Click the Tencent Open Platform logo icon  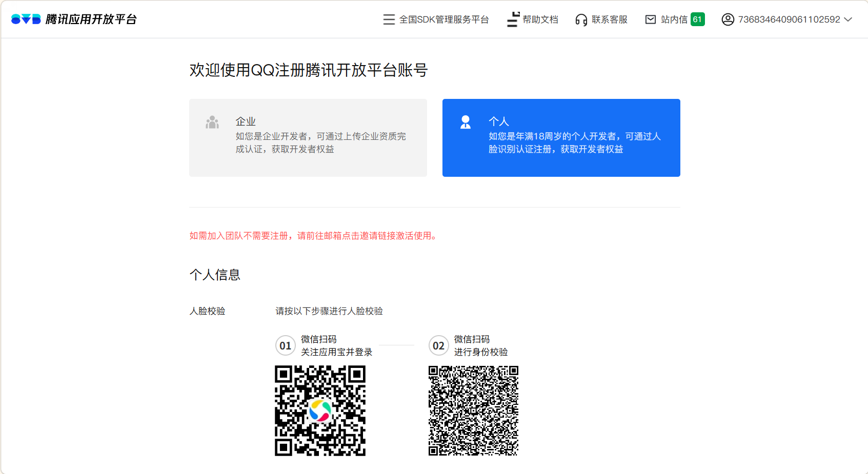tap(26, 19)
